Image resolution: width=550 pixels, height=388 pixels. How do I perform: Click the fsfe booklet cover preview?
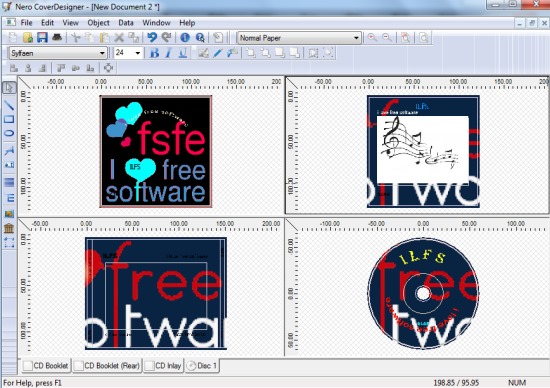tap(156, 151)
